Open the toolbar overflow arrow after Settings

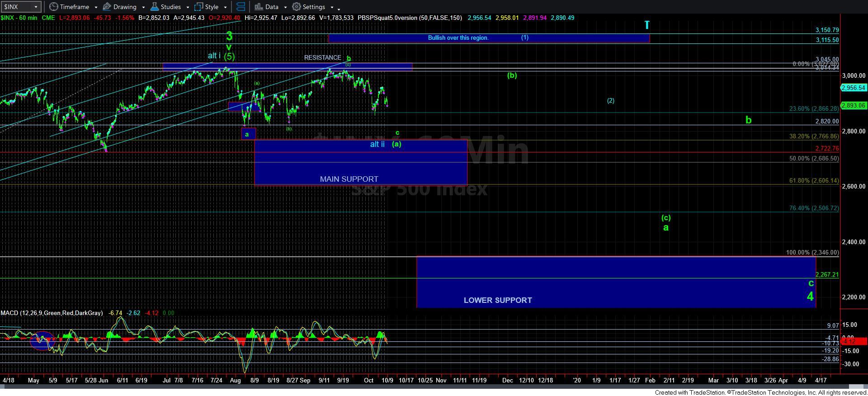(339, 9)
